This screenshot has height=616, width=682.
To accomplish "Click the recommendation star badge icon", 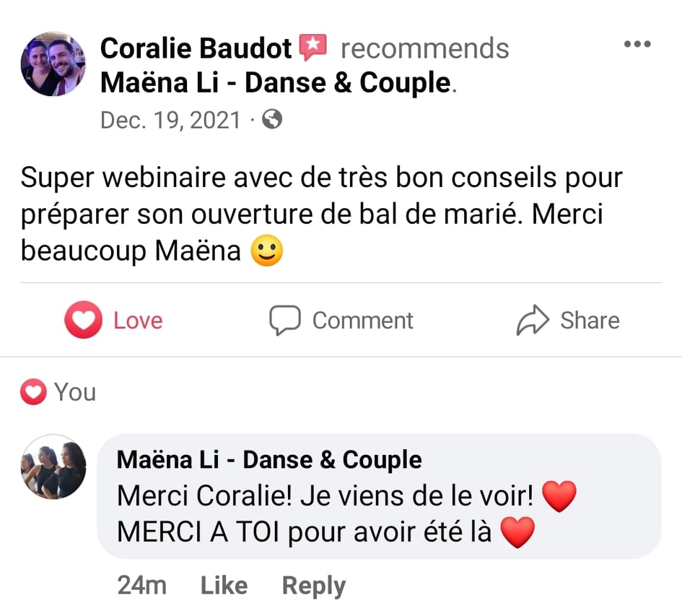I will (313, 48).
